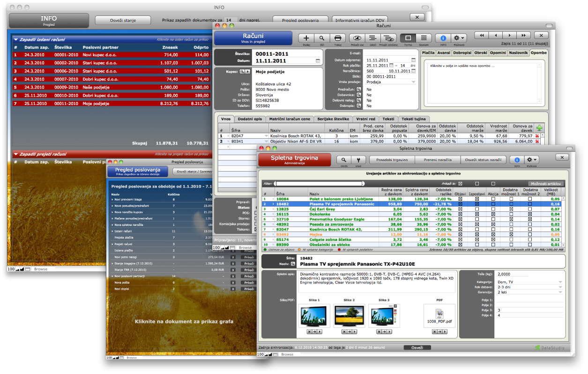
Task: Click the Kupec search magnifier icon
Action: (242, 72)
